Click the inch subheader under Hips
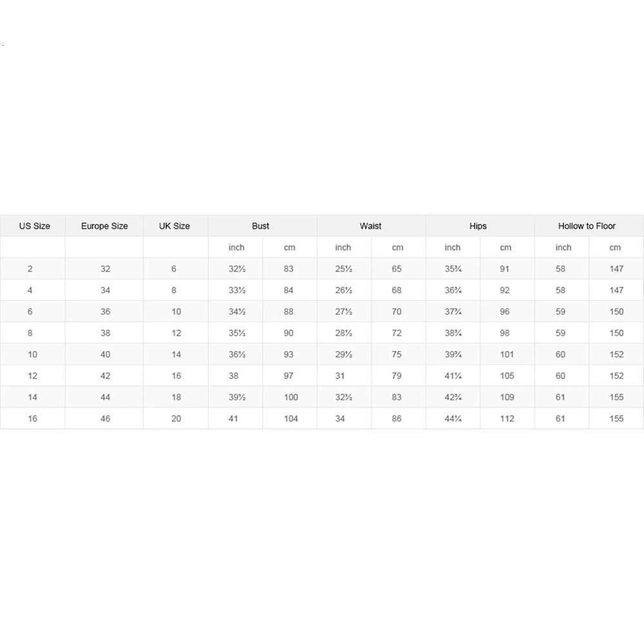The width and height of the screenshot is (644, 644). 453,248
